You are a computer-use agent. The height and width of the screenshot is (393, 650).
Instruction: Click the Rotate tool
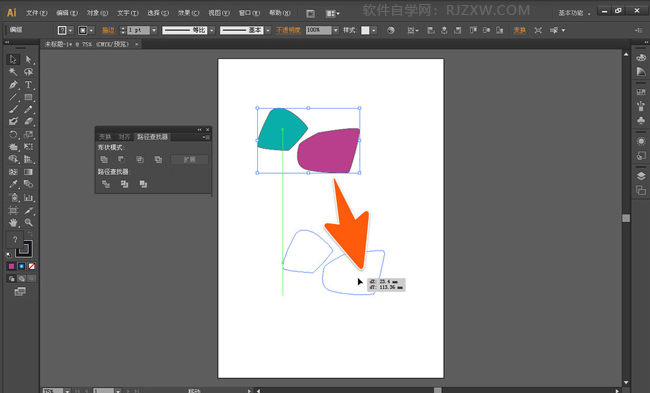click(13, 134)
